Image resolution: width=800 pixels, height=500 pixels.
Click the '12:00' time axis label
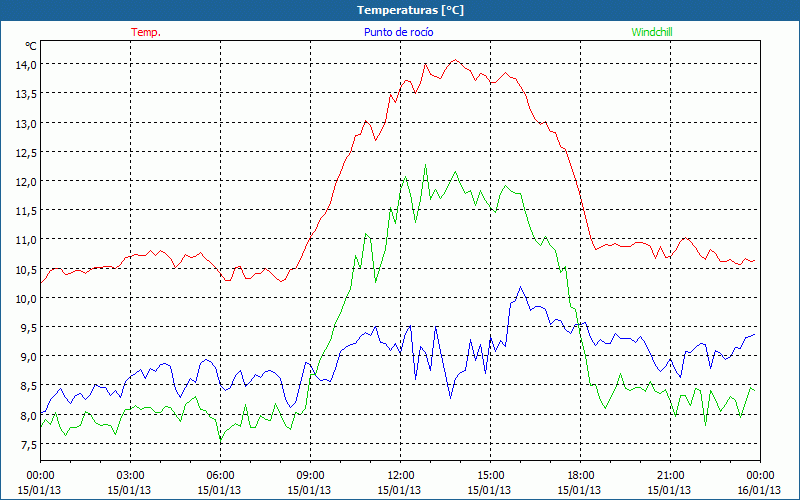pos(401,476)
